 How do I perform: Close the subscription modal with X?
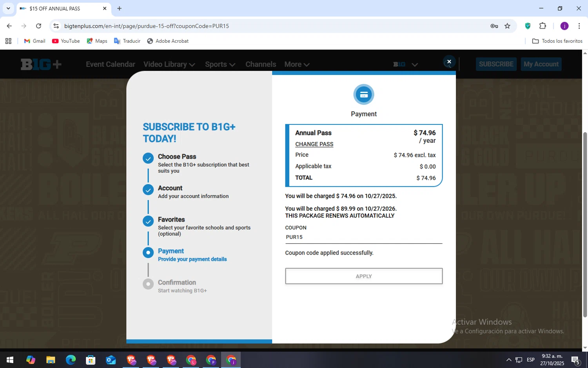point(449,62)
